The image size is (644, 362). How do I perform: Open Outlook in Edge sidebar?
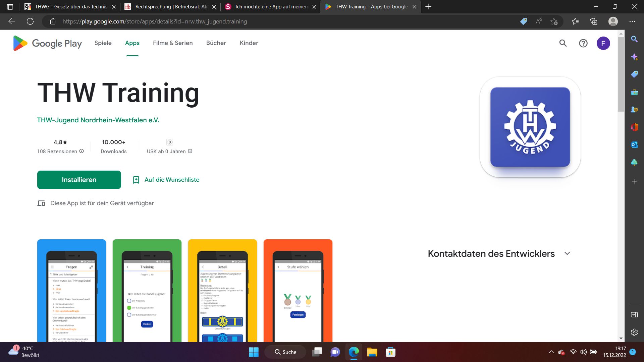[x=634, y=145]
